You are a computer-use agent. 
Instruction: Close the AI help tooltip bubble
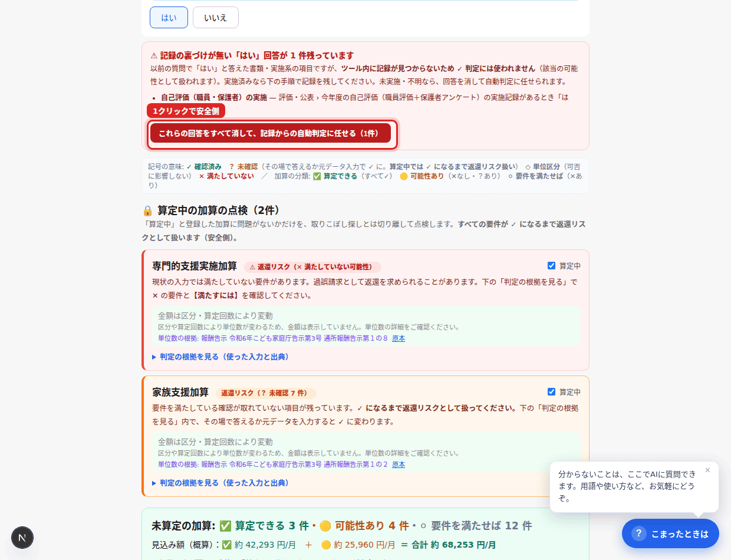click(707, 470)
